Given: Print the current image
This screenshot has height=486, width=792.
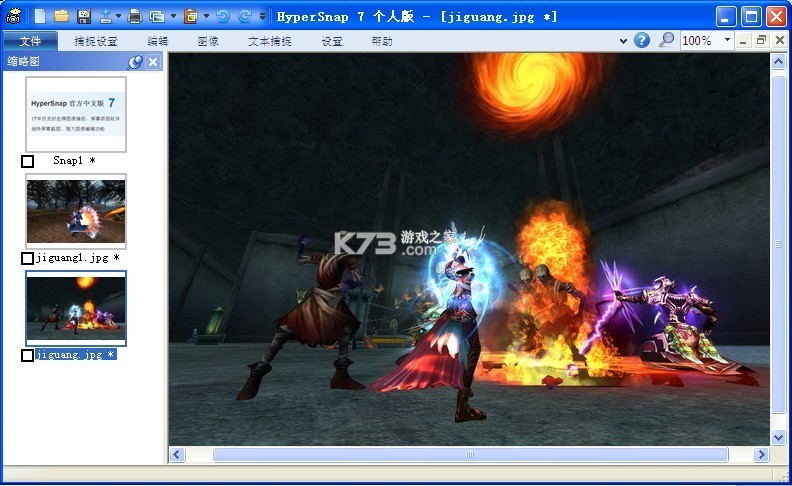Looking at the screenshot, I should click(x=135, y=16).
